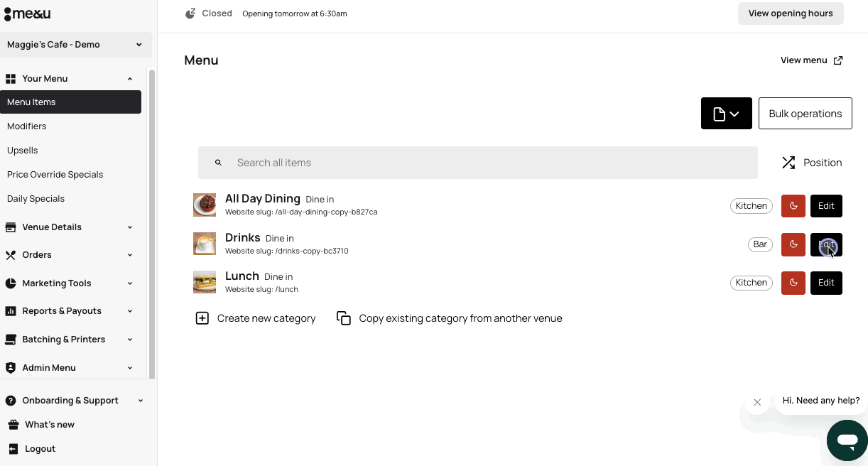Open the document export dropdown button
868x466 pixels.
coord(727,114)
